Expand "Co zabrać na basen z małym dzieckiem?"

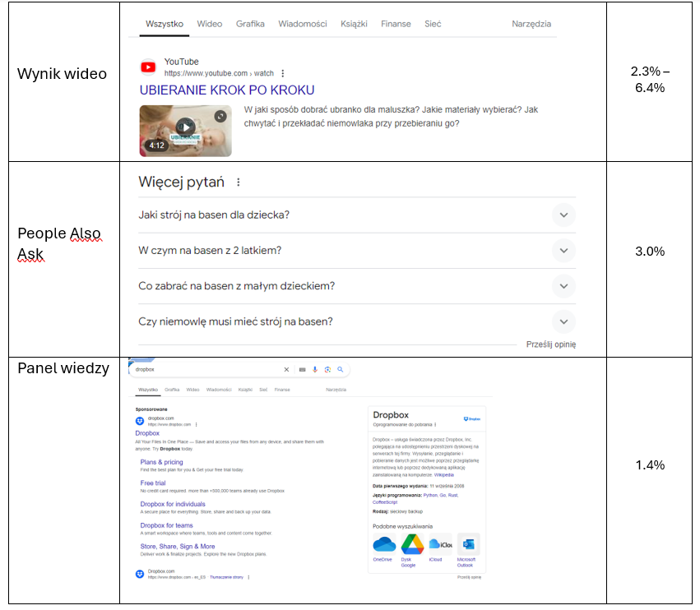point(563,286)
